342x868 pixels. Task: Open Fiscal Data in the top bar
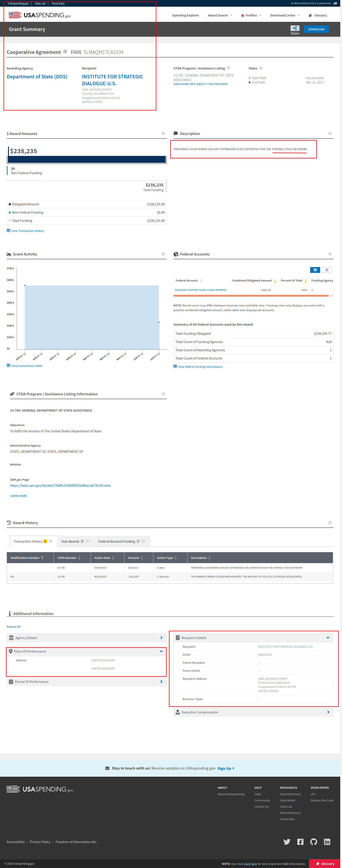(x=58, y=3)
